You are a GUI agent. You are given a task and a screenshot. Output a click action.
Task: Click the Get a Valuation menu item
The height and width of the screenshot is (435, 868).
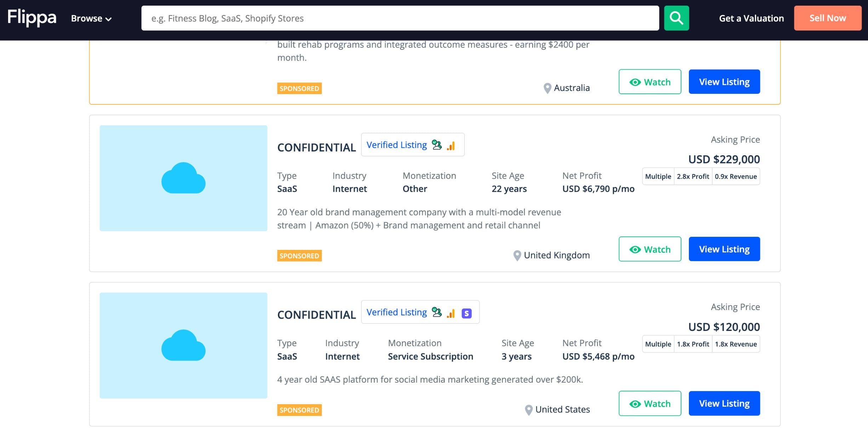(751, 18)
